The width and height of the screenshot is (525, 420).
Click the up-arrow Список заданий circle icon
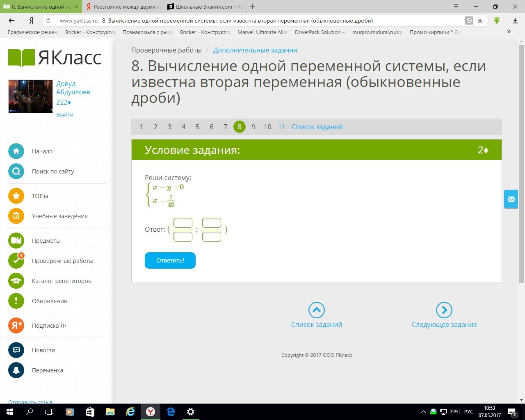(317, 310)
